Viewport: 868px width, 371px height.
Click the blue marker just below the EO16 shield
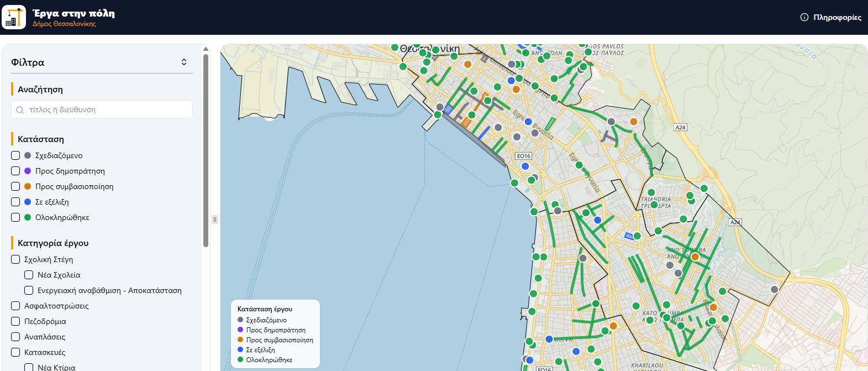click(525, 166)
